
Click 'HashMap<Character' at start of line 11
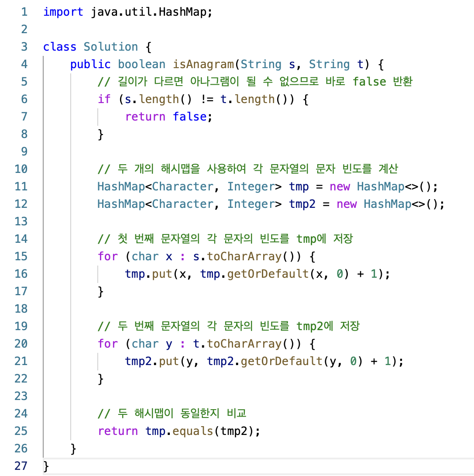[x=155, y=186]
